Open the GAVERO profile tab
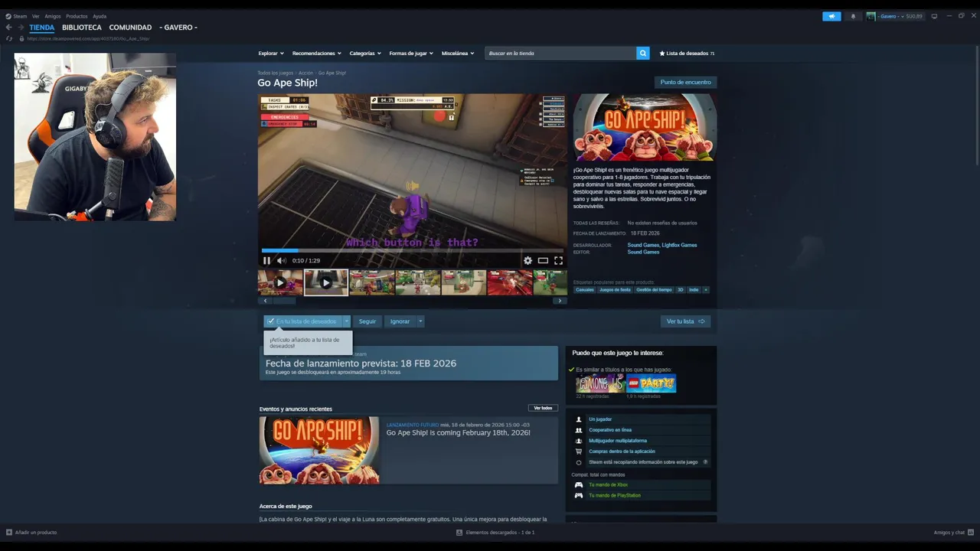Image resolution: width=980 pixels, height=551 pixels. [178, 28]
